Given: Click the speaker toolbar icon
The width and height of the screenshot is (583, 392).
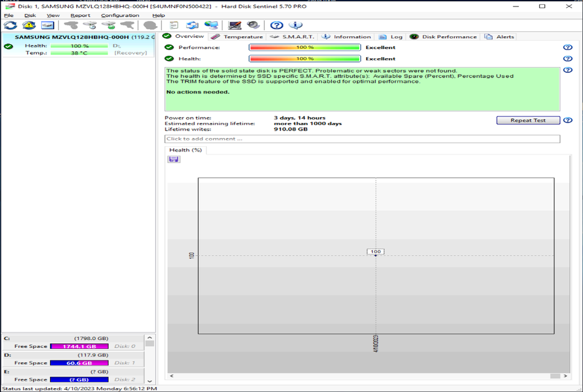Looking at the screenshot, I should click(x=253, y=26).
